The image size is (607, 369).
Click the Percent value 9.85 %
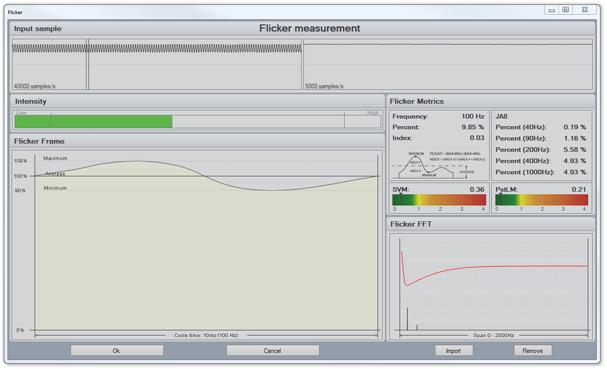tap(473, 127)
